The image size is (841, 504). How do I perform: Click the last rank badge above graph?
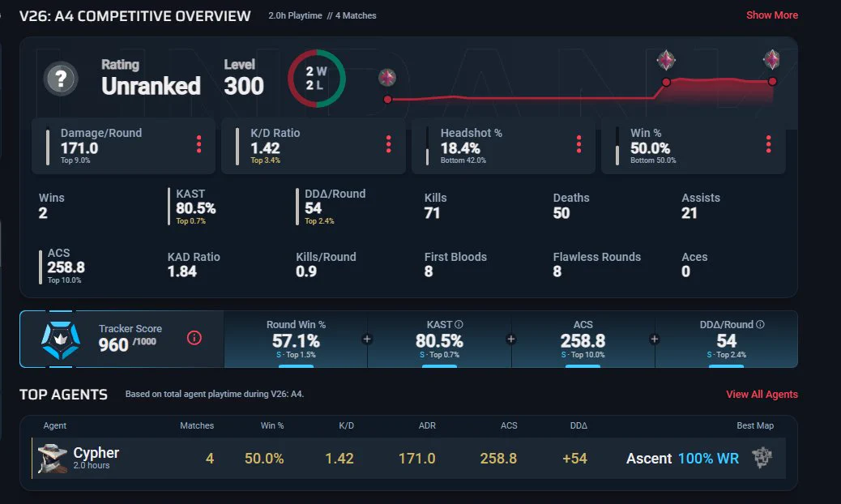point(772,59)
